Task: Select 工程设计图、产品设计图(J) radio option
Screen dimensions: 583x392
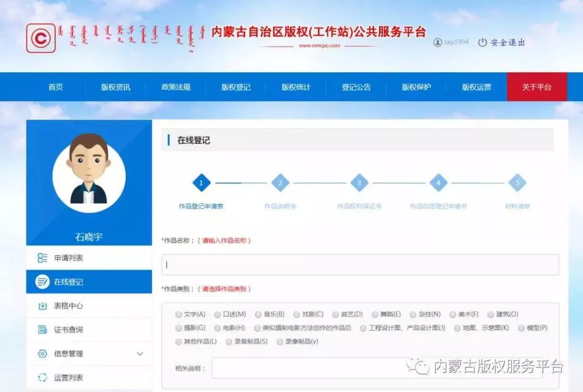Action: click(363, 328)
